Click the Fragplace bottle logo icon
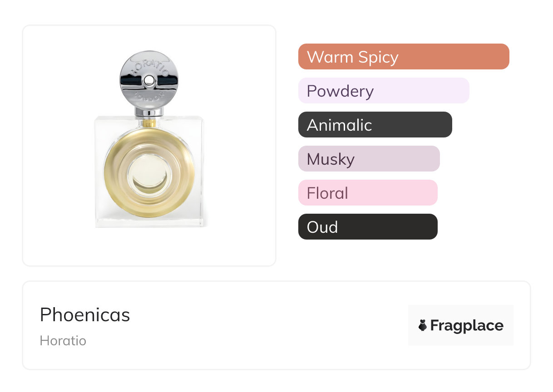 pyautogui.click(x=423, y=325)
